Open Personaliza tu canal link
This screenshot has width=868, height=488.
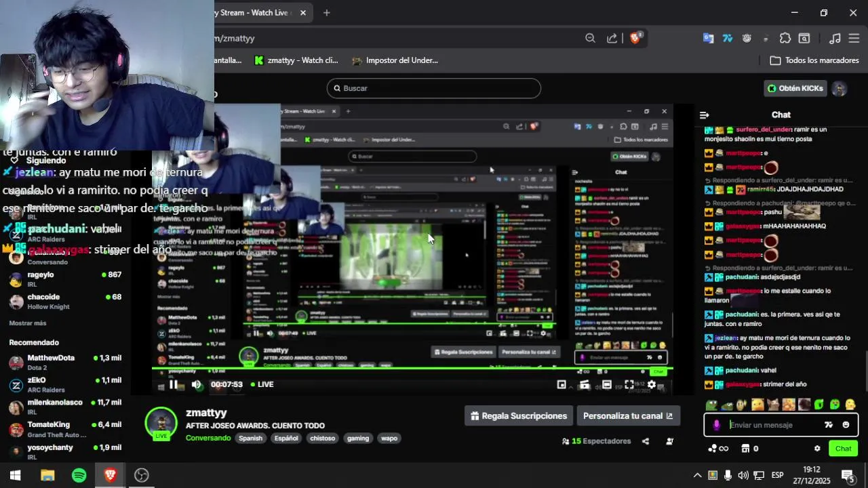click(x=628, y=416)
